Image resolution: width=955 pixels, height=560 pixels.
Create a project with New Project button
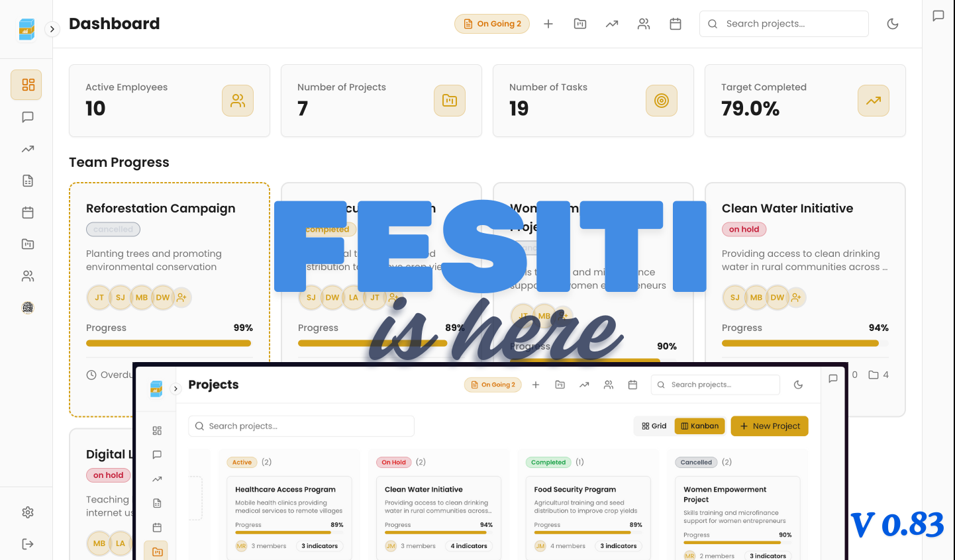tap(770, 426)
